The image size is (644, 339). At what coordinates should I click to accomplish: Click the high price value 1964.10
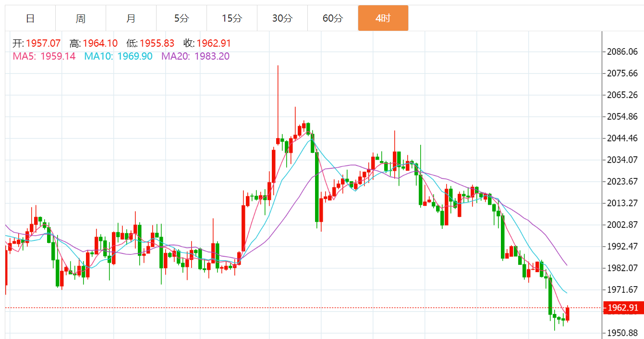(100, 43)
